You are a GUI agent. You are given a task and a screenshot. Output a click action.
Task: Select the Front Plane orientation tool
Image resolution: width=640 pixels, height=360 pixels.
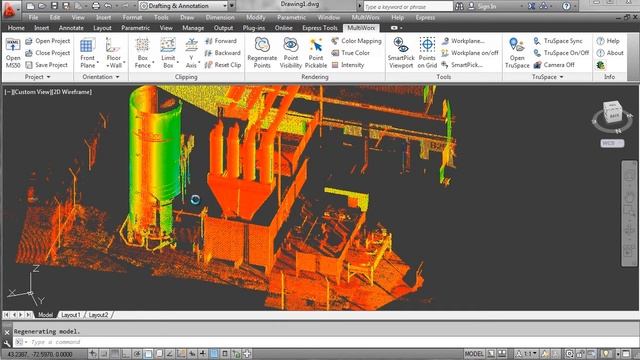point(87,53)
